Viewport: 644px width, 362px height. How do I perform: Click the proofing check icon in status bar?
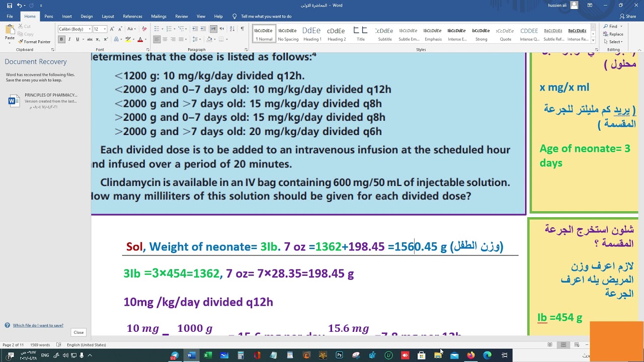[59, 345]
